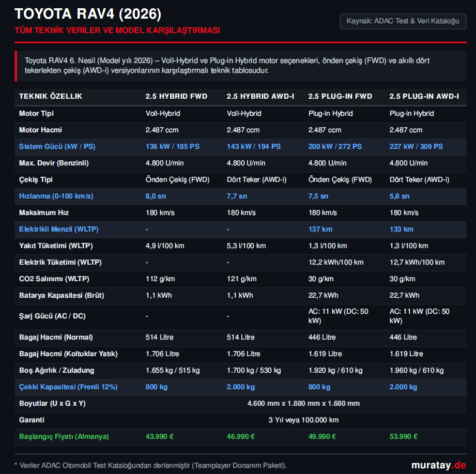Click the Boyutlar (U x G x Y) row label

52,404
